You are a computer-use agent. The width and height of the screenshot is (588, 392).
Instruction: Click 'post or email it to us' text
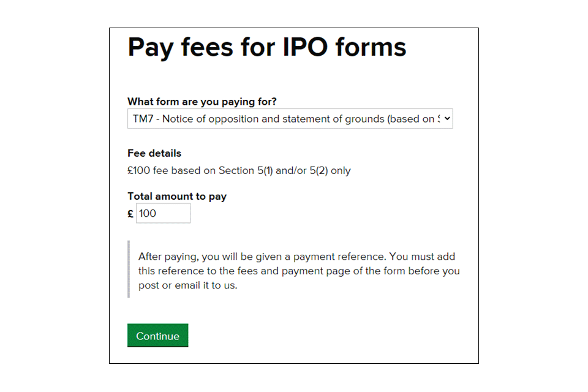pos(187,285)
